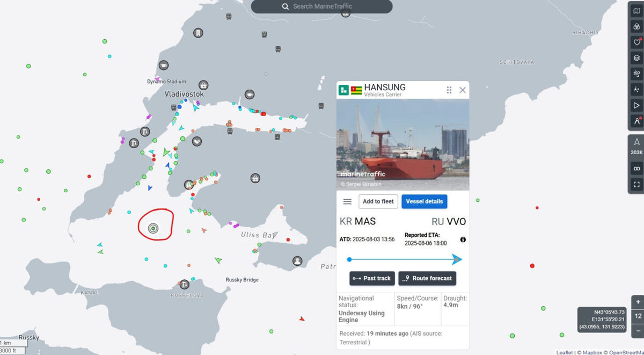644x355 pixels.
Task: Click the building icon at top of map
Action: click(x=198, y=33)
